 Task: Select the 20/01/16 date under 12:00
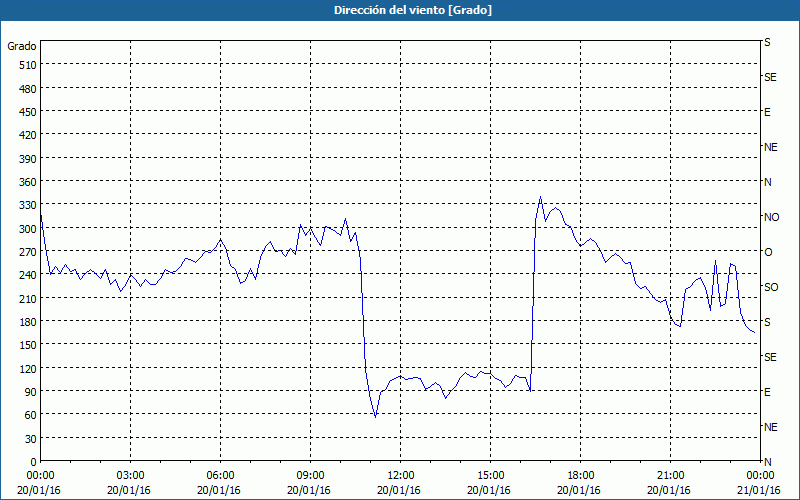401,490
